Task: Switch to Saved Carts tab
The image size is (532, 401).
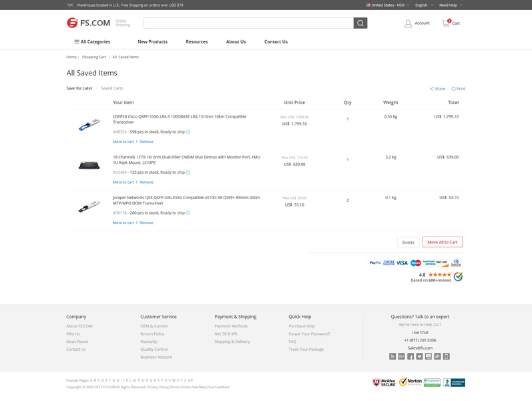Action: point(112,88)
